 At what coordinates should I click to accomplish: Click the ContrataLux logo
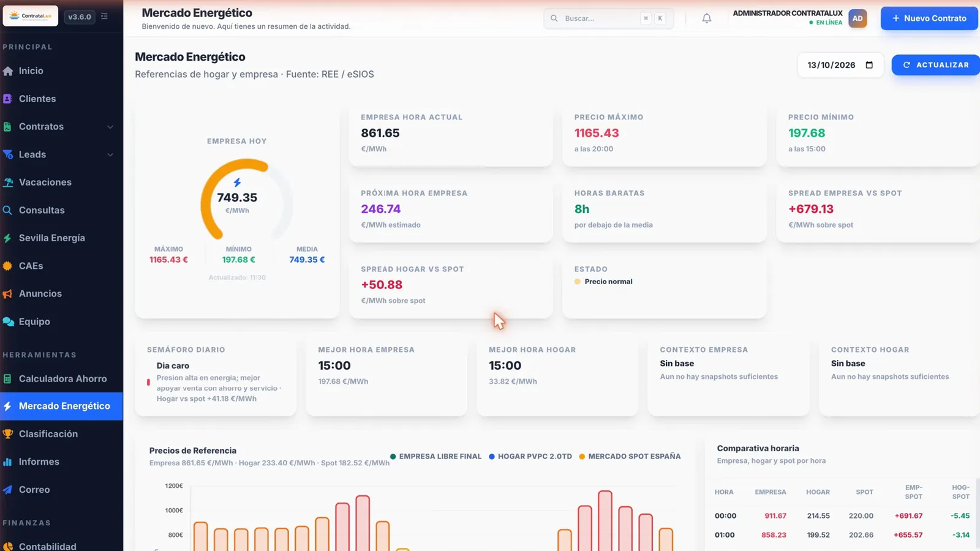(31, 16)
